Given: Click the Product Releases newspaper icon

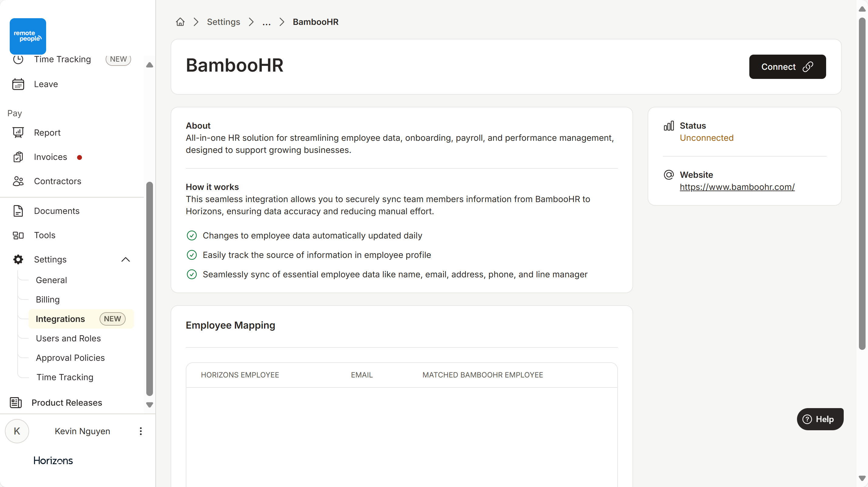Looking at the screenshot, I should click(16, 402).
